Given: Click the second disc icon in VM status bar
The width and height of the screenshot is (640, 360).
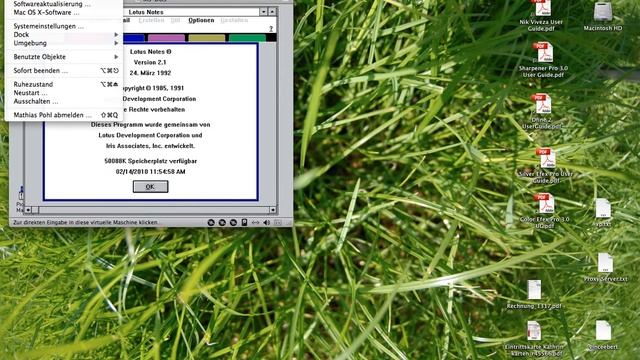Looking at the screenshot, I should (x=222, y=222).
